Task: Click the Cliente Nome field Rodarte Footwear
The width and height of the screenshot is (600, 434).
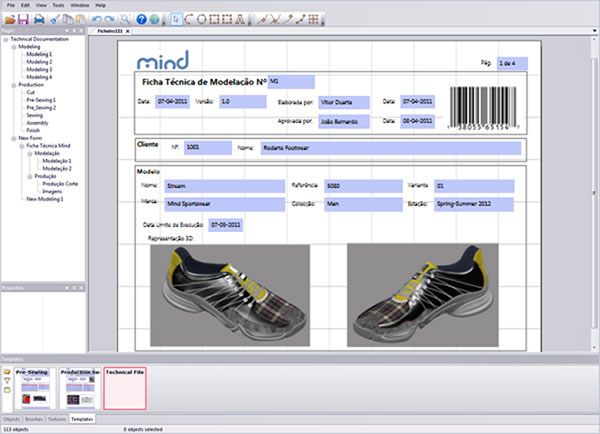Action: [391, 148]
